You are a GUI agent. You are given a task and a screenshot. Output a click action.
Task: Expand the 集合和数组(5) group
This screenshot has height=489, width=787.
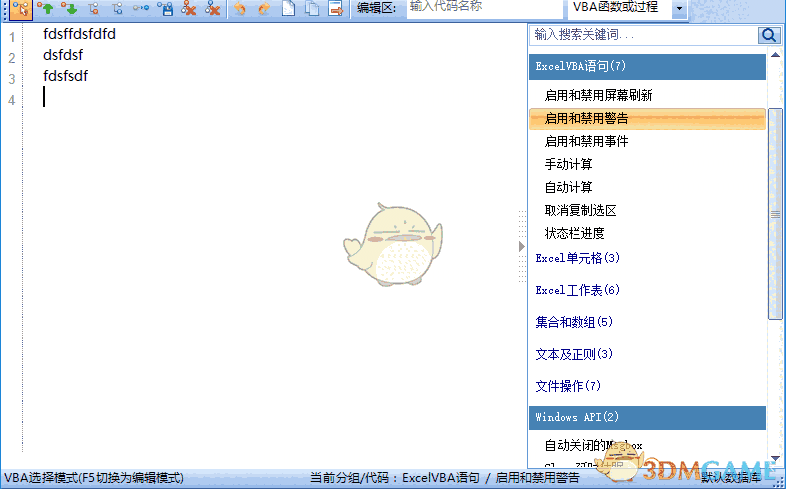pos(574,322)
